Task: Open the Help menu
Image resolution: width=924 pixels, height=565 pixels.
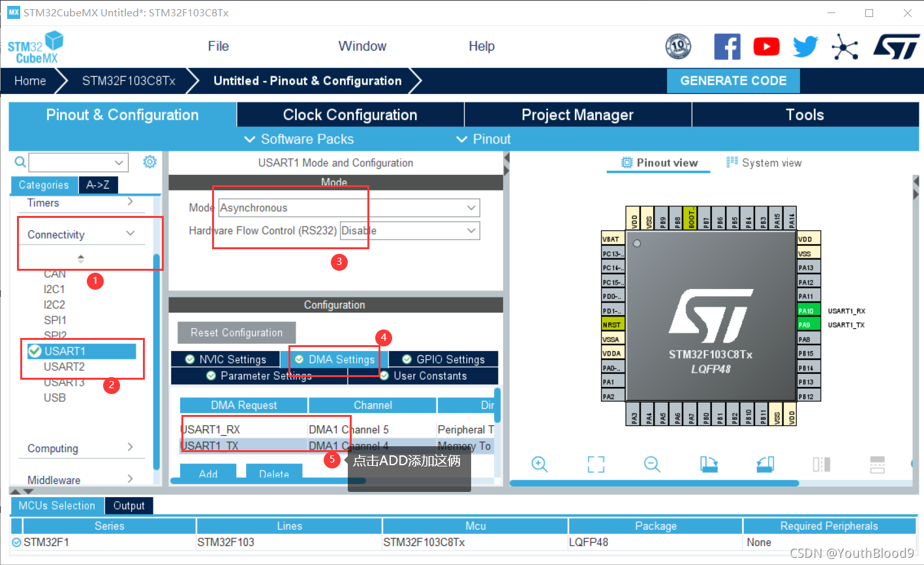Action: (482, 46)
